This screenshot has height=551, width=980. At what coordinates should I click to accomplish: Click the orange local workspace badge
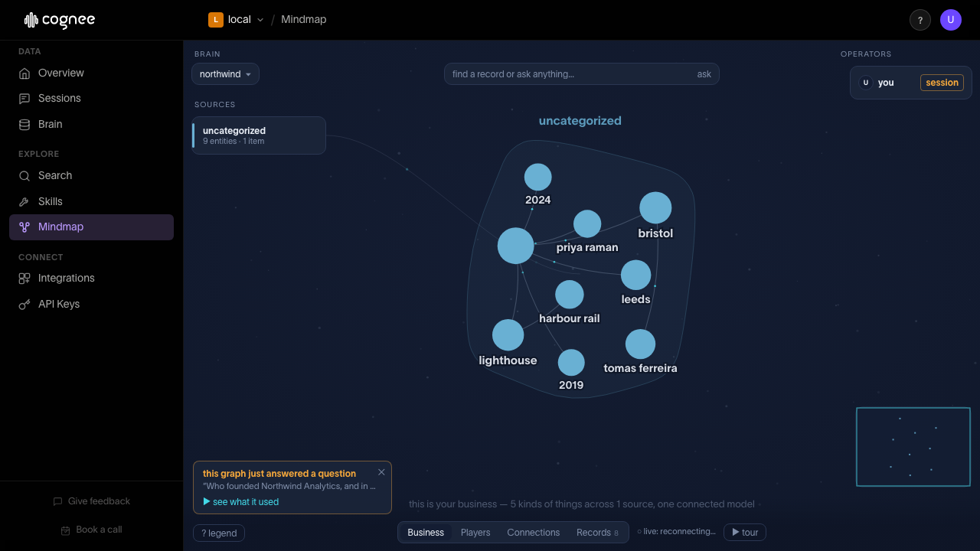[x=216, y=20]
